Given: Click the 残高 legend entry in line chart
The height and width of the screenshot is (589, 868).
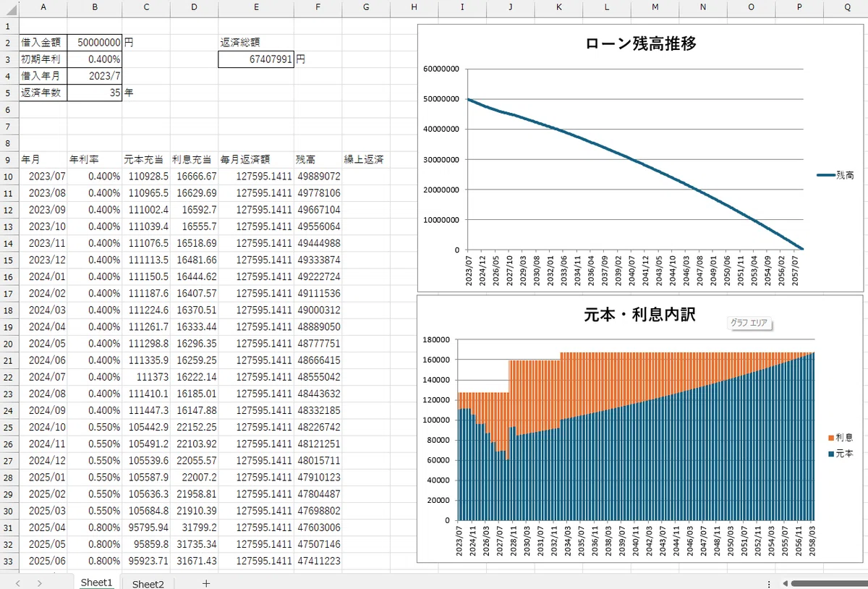Looking at the screenshot, I should 835,174.
